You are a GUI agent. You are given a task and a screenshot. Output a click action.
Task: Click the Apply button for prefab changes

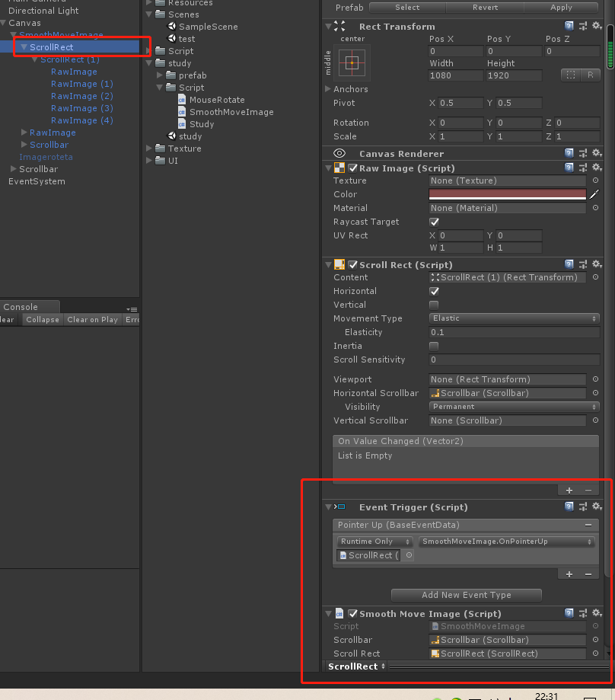pos(562,7)
